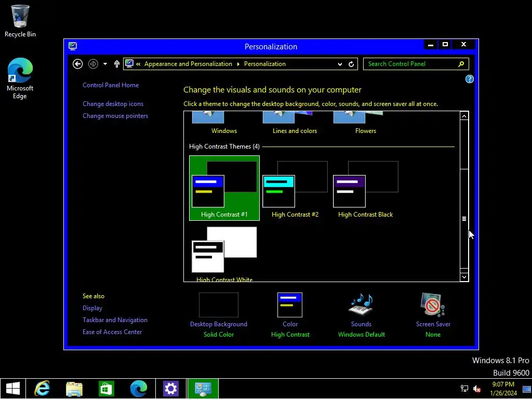
Task: Click the breadcrumb arrow after Appearance and Personalization
Action: click(x=238, y=64)
